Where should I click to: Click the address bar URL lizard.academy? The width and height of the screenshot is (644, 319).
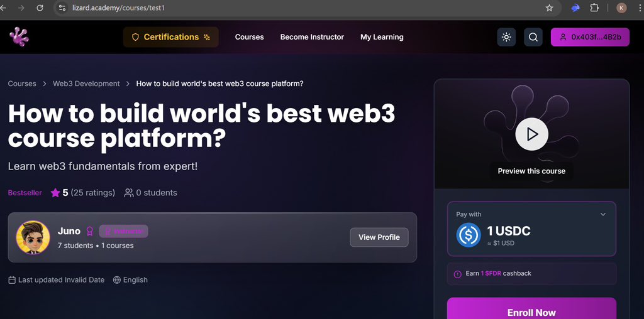(x=118, y=8)
